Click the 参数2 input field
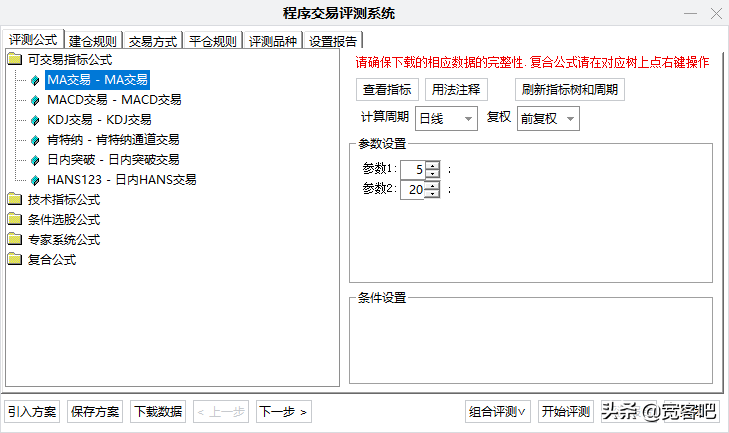 click(412, 189)
